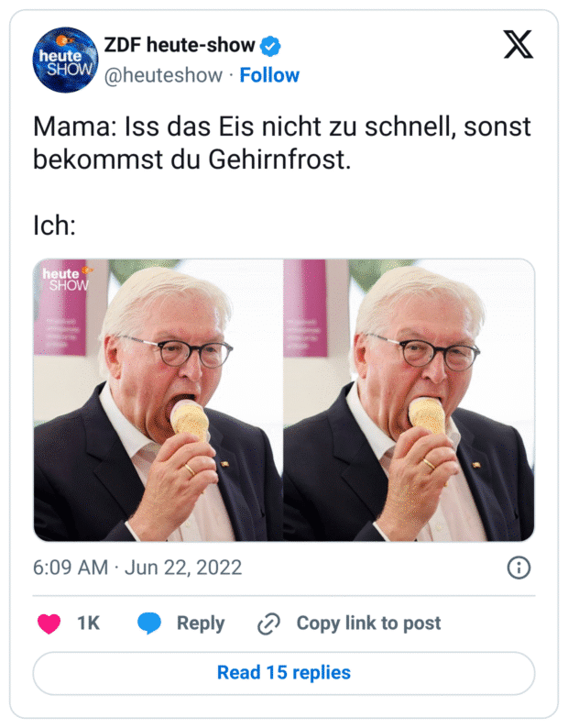568x728 pixels.
Task: Like the post with heart icon
Action: [49, 623]
